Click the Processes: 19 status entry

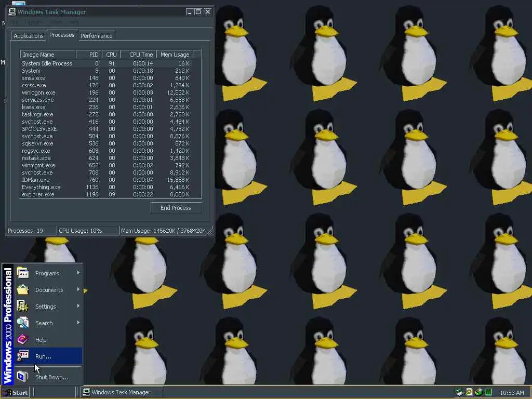pyautogui.click(x=31, y=231)
